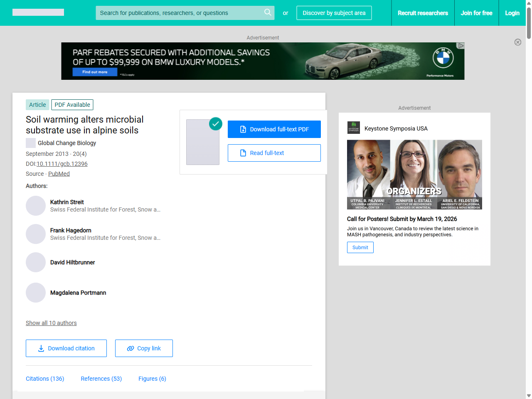Click the September 2013 · 20(4) text
This screenshot has height=399, width=532.
pos(56,154)
